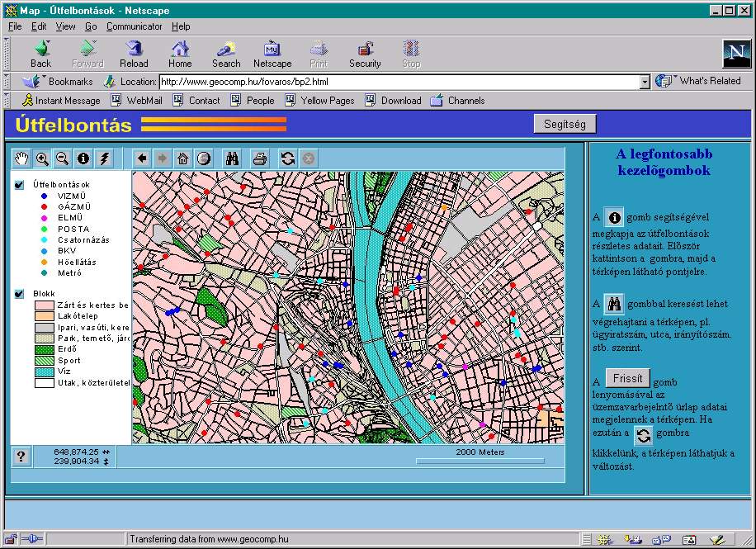Go to previous map extent arrow

click(x=142, y=159)
